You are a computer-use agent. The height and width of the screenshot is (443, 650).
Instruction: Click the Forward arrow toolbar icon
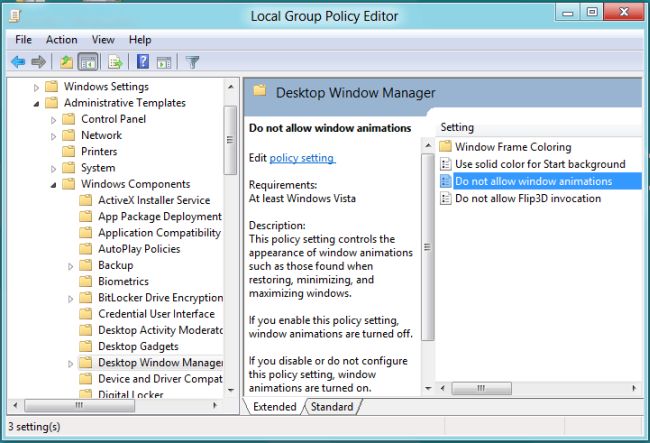[x=39, y=62]
